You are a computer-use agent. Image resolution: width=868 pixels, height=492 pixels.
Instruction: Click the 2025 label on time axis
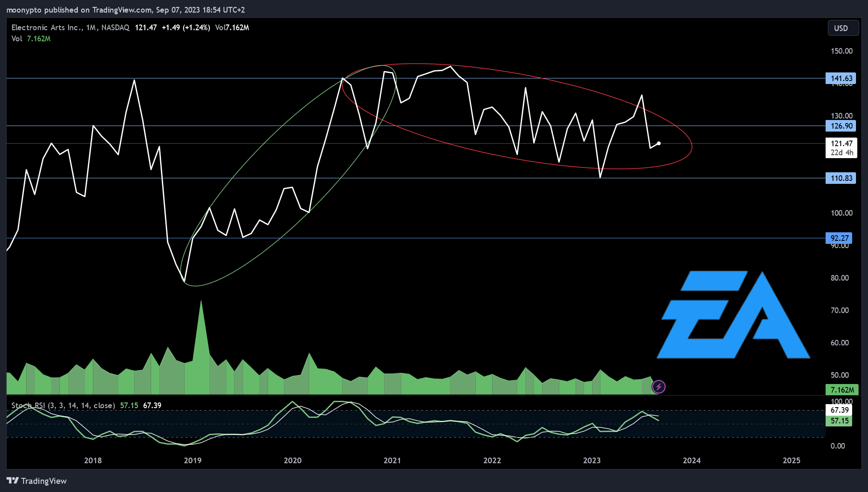pos(791,460)
